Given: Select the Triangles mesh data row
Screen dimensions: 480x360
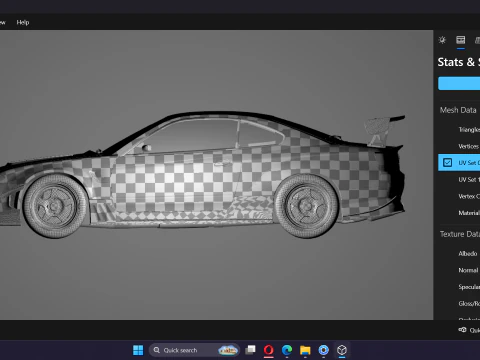Looking at the screenshot, I should tap(459, 130).
